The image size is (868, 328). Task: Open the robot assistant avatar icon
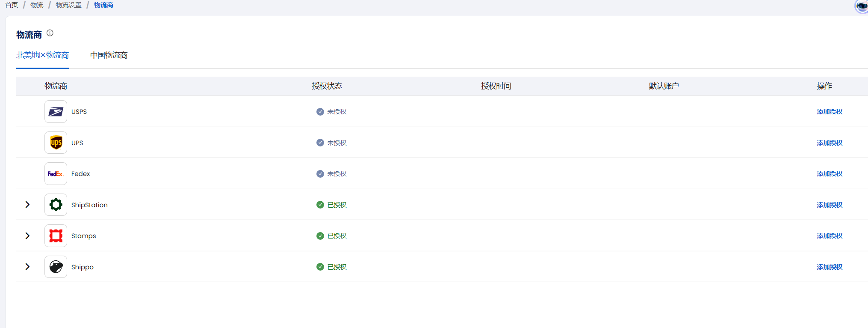[x=861, y=6]
